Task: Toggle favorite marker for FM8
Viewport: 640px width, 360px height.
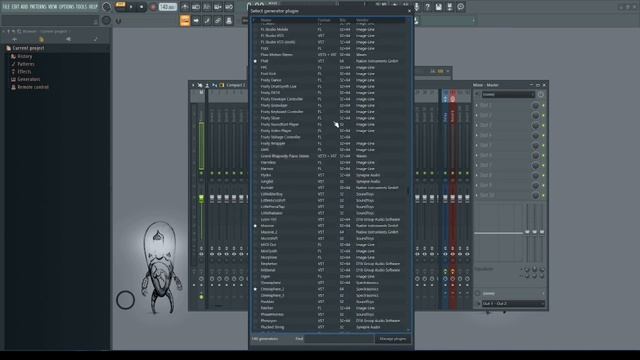Action: tap(256, 61)
